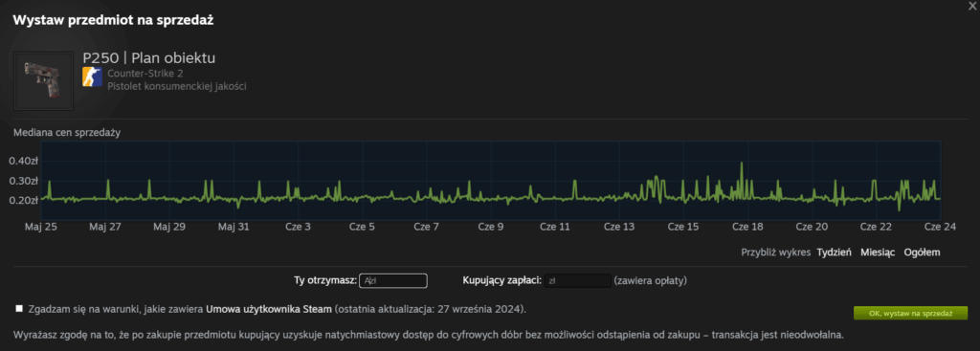Click the '0.30zł' axis label
The height and width of the screenshot is (351, 980).
coord(24,181)
